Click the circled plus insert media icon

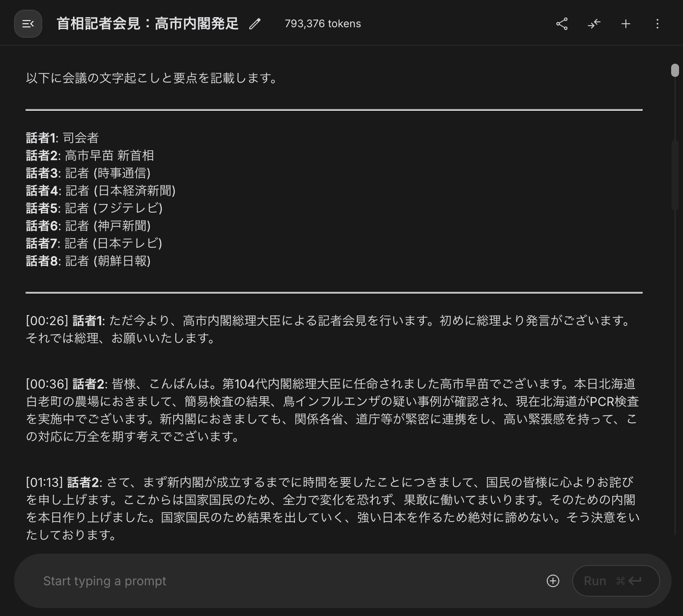tap(552, 581)
